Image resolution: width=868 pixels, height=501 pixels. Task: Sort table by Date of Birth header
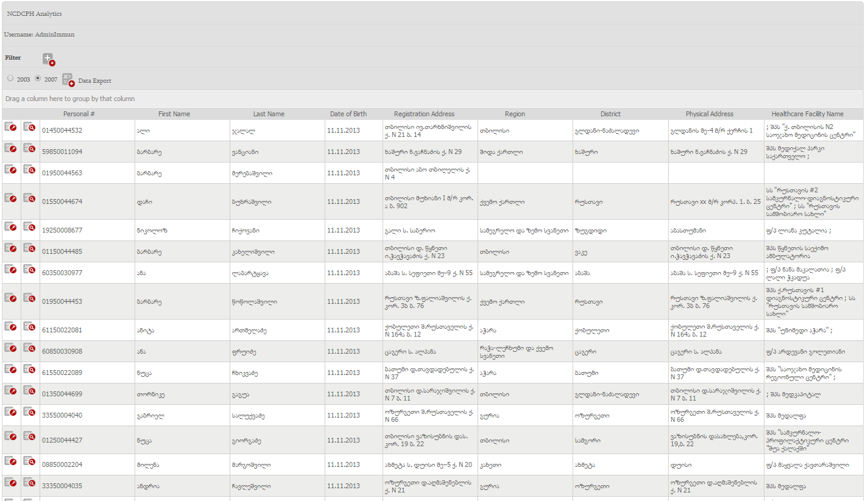tap(348, 114)
